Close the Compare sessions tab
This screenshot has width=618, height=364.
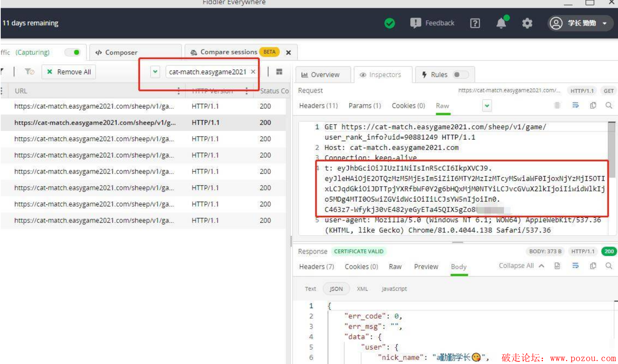pyautogui.click(x=288, y=53)
